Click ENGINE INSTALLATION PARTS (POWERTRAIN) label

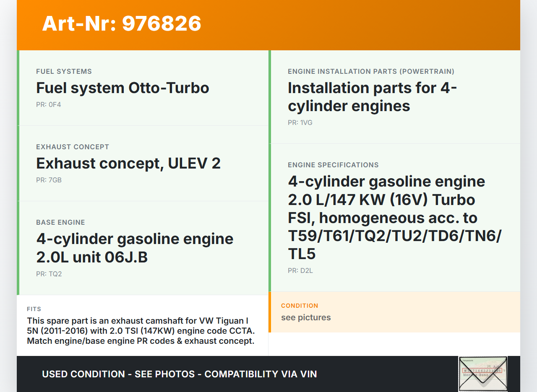371,71
